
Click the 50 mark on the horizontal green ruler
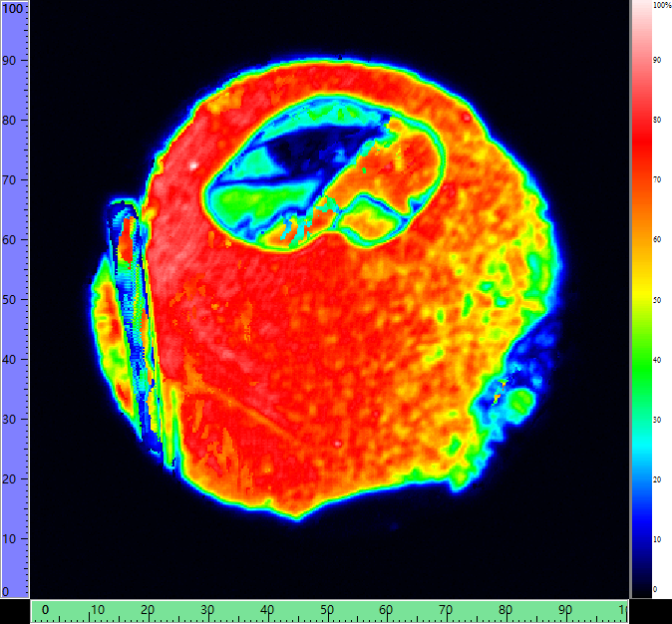click(x=326, y=610)
